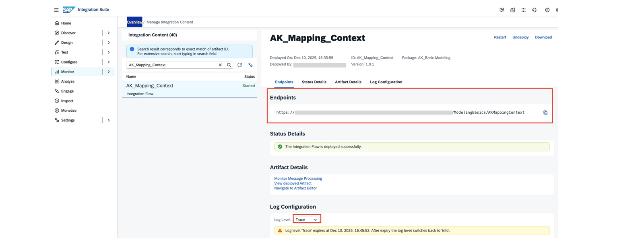
Task: Click the endpoint URL text
Action: pos(400,113)
